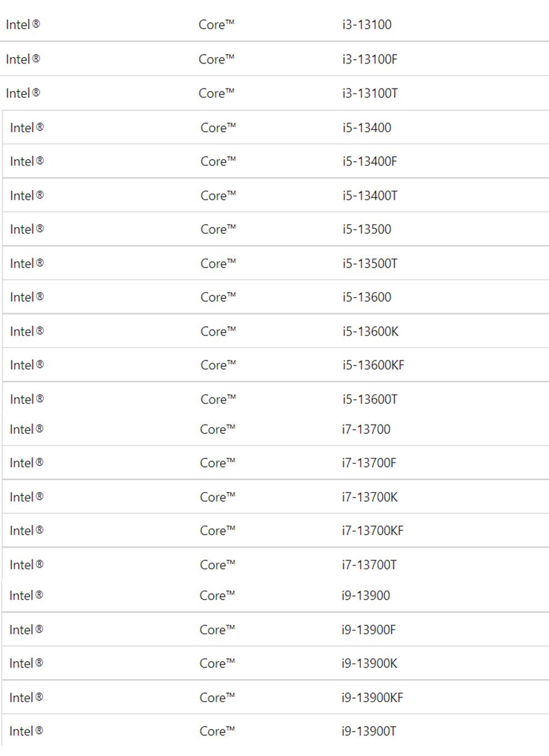The image size is (549, 756).
Task: Select the i7-13700KF model cell
Action: [372, 531]
